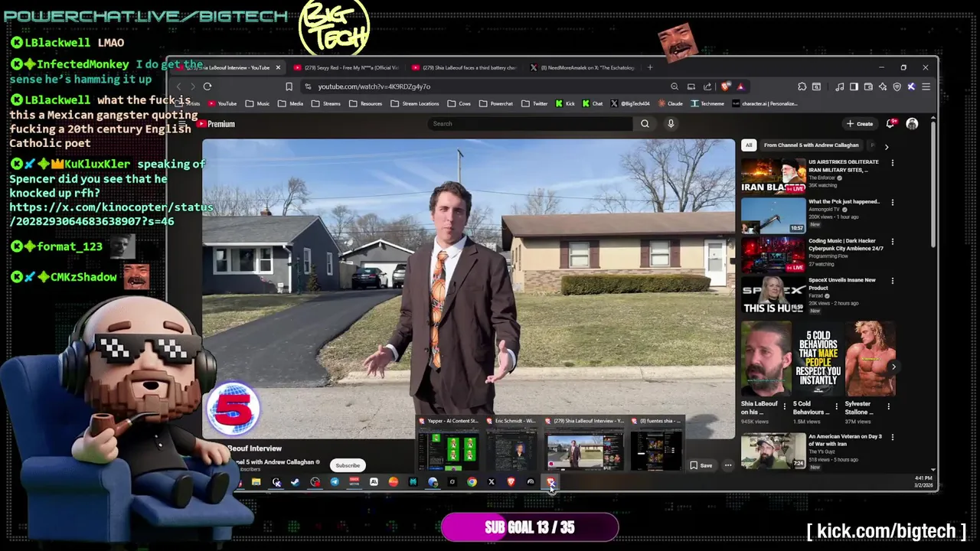Open the @BigTech404 bookmark

pyautogui.click(x=630, y=103)
